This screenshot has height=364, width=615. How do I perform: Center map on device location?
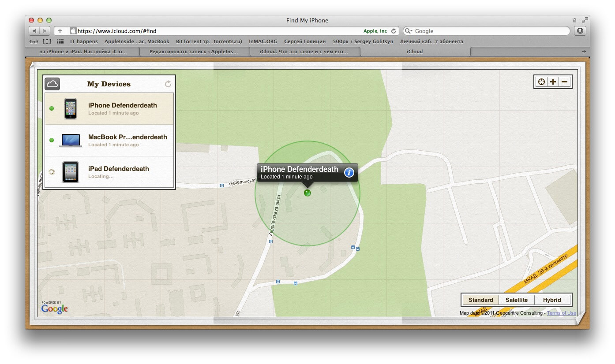tap(541, 82)
